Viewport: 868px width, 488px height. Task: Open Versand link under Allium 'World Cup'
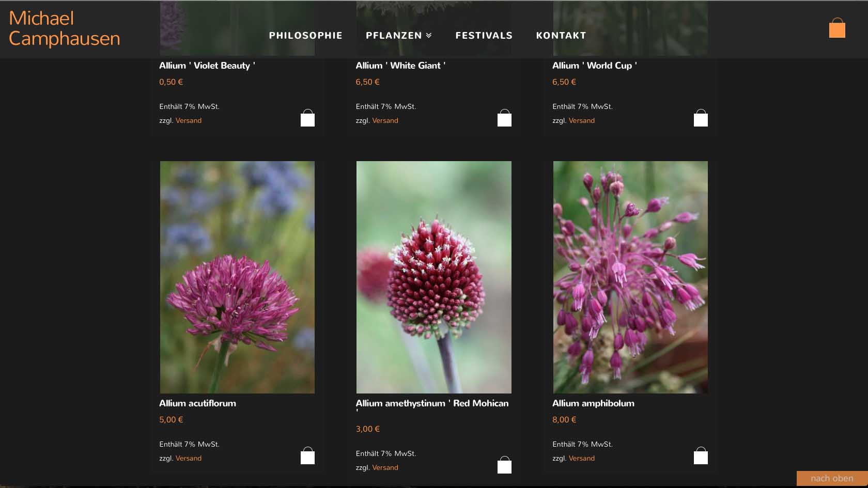click(582, 120)
